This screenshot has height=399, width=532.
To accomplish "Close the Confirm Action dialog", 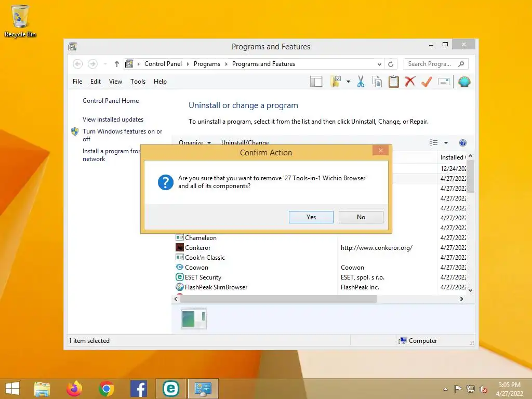I will 380,150.
